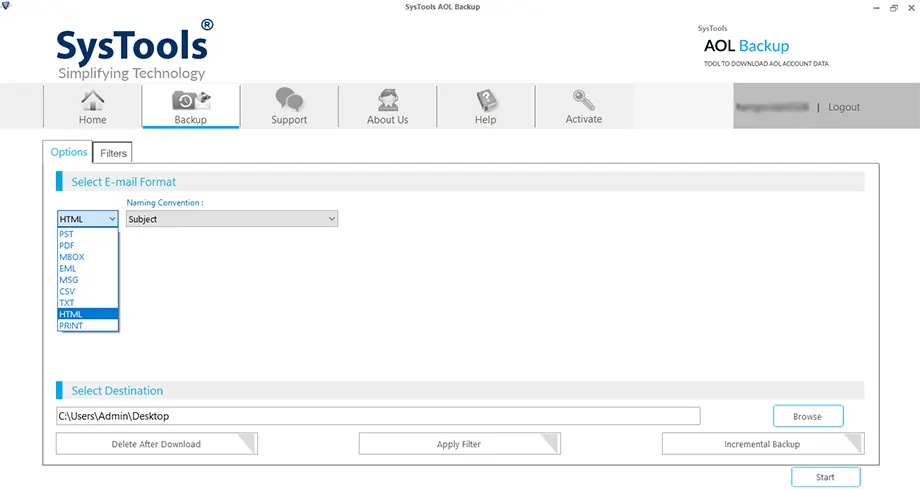Screen dimensions: 920x489
Task: Choose MSG from the format list
Action: point(88,279)
